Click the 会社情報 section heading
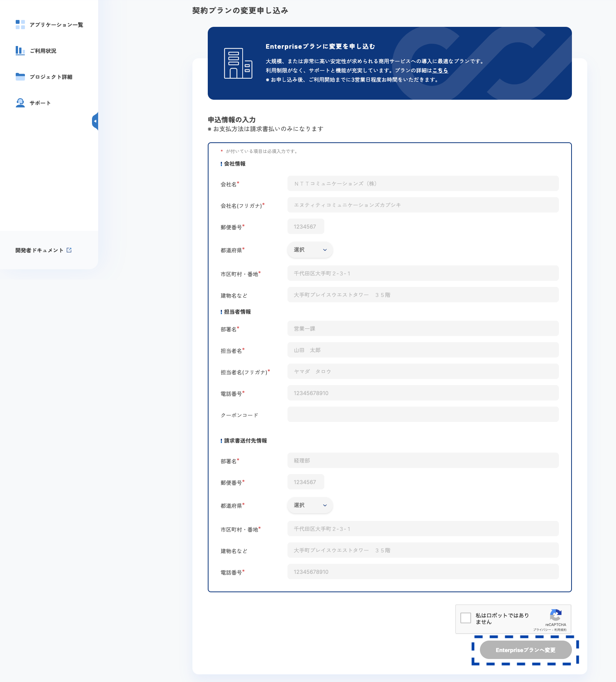This screenshot has width=616, height=682. click(235, 164)
